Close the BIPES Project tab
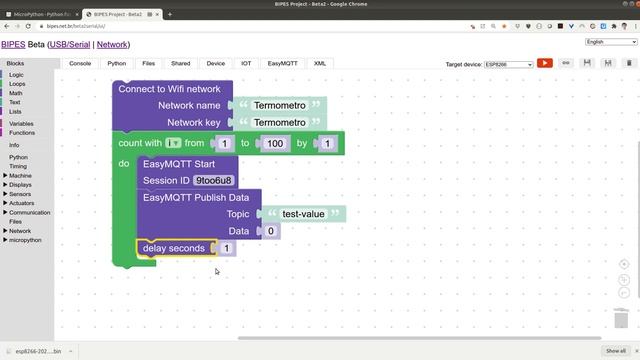 pyautogui.click(x=157, y=14)
